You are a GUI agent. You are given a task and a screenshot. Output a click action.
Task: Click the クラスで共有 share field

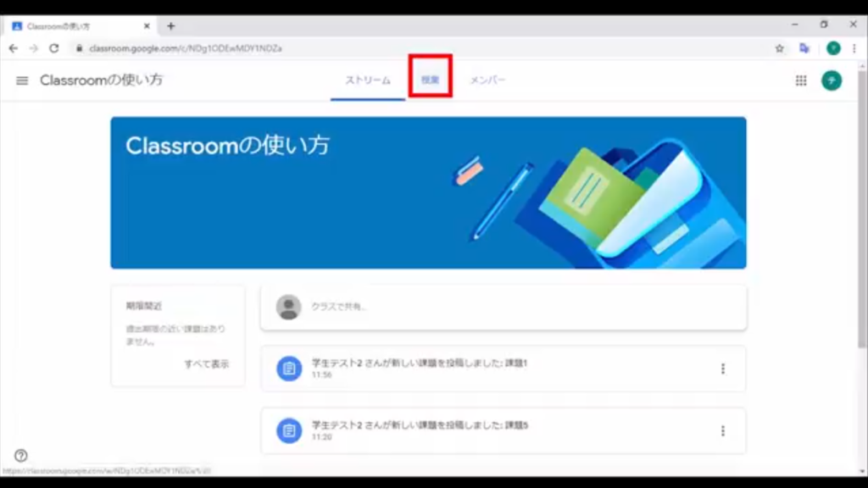[504, 308]
